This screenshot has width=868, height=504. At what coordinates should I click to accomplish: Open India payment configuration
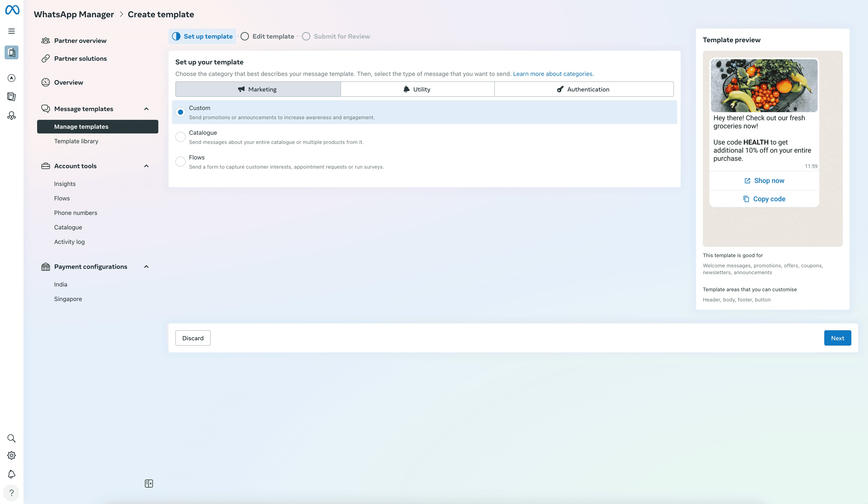click(61, 284)
